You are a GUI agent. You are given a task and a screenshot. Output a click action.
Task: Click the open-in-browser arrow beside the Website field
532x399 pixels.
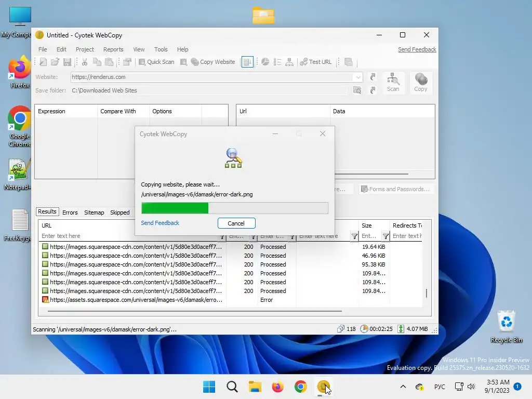click(x=373, y=77)
